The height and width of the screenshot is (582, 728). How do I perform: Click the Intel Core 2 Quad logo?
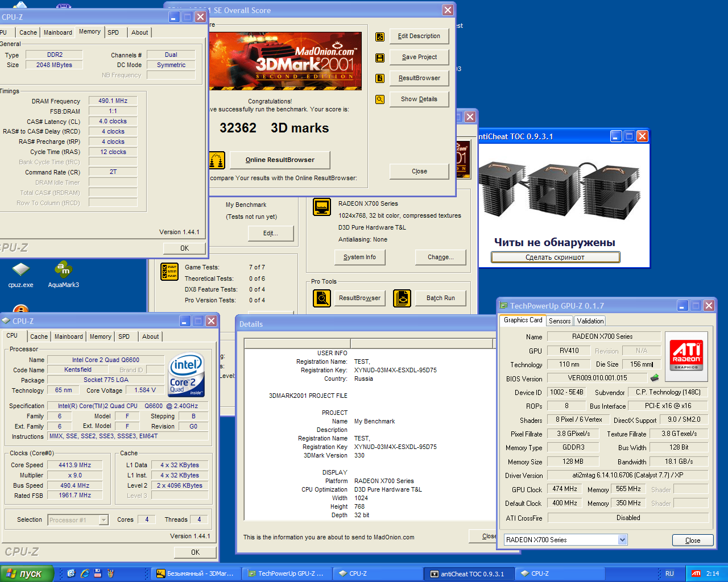pyautogui.click(x=186, y=376)
